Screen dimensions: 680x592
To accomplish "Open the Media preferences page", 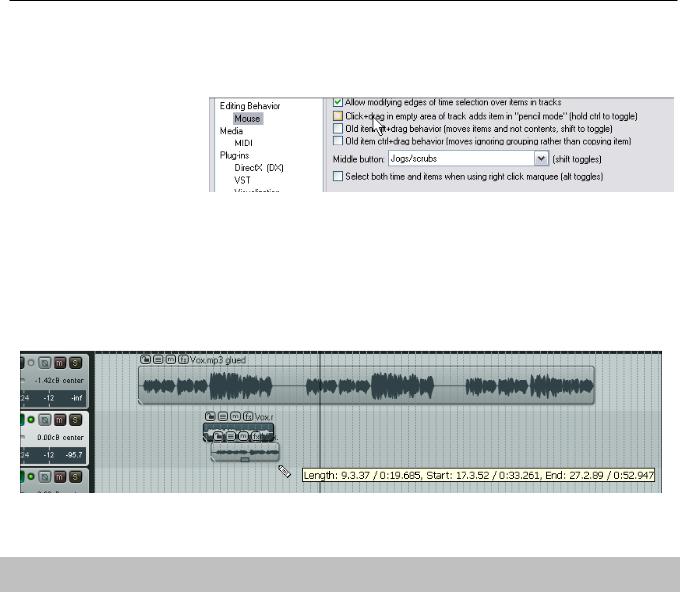I will click(x=231, y=131).
